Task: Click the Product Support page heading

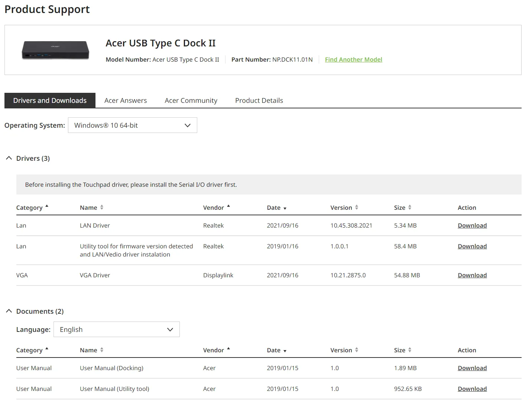Action: [x=47, y=9]
